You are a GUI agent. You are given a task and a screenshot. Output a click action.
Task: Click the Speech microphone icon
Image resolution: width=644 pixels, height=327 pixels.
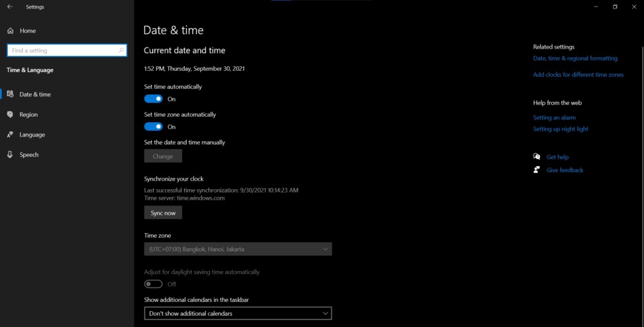(11, 155)
